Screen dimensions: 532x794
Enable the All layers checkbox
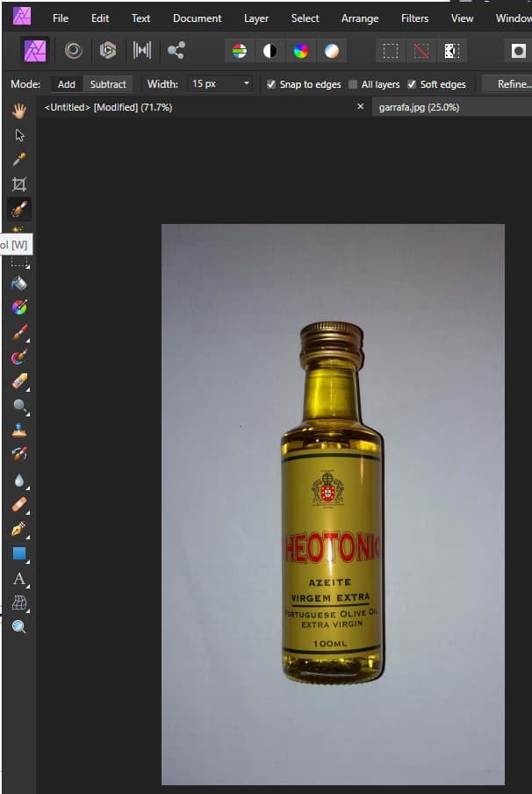[x=353, y=84]
